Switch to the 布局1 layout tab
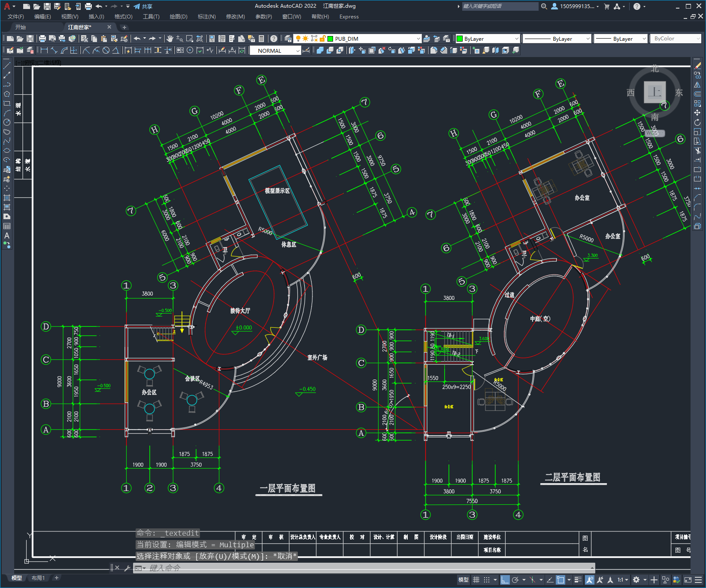 (38, 578)
